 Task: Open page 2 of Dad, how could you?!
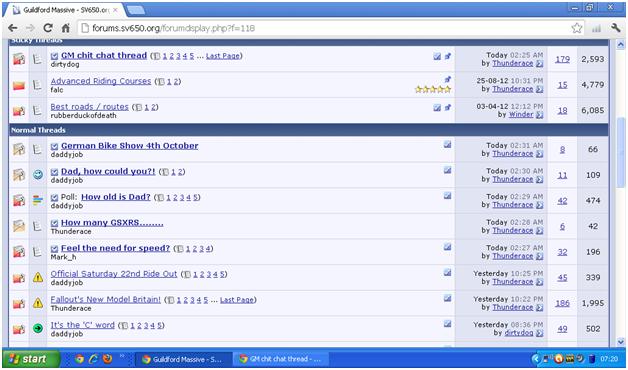point(180,172)
